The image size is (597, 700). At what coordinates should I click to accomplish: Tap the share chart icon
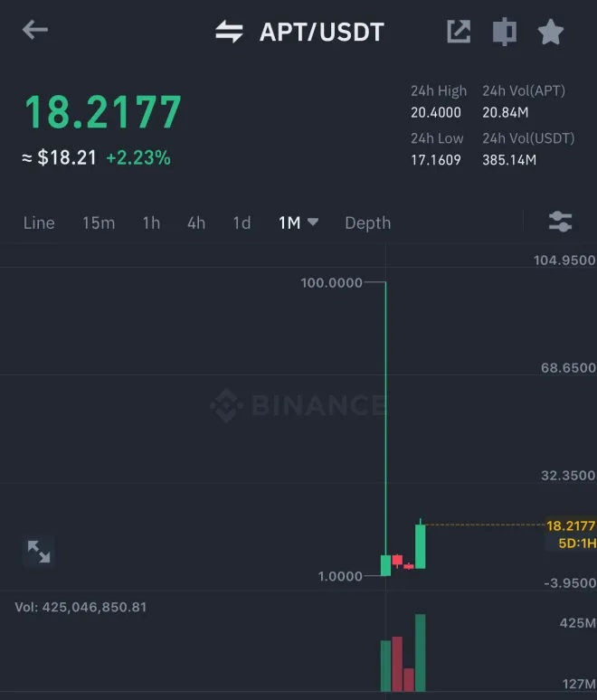[x=459, y=32]
